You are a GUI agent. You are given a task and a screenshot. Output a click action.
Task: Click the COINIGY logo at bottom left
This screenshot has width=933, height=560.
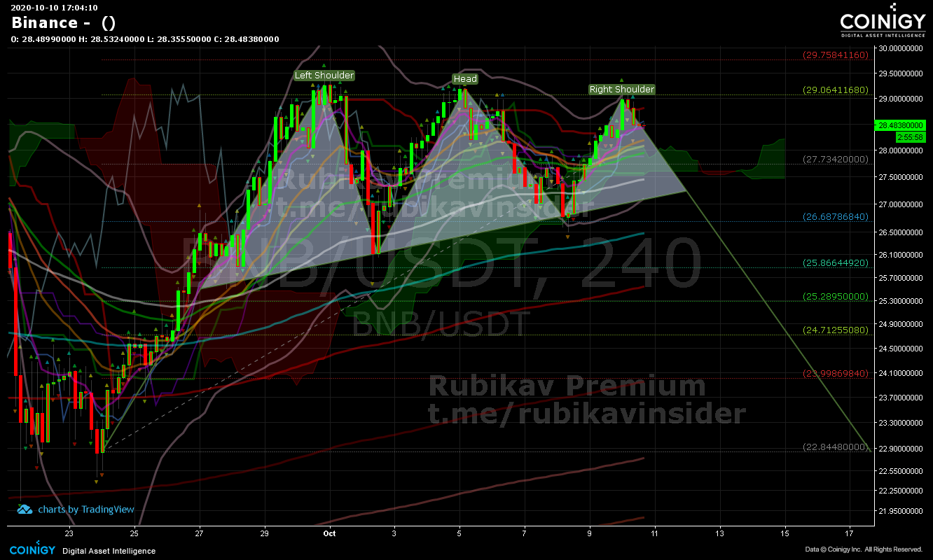click(31, 550)
